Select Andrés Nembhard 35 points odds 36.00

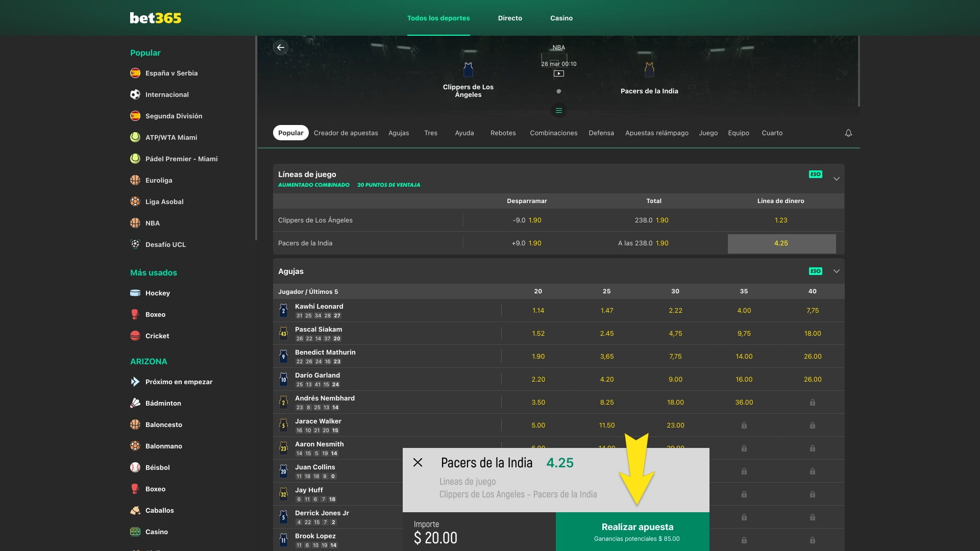pyautogui.click(x=744, y=402)
